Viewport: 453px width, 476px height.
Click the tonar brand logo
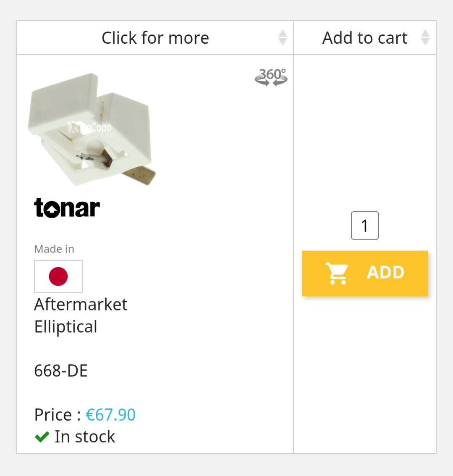point(67,208)
